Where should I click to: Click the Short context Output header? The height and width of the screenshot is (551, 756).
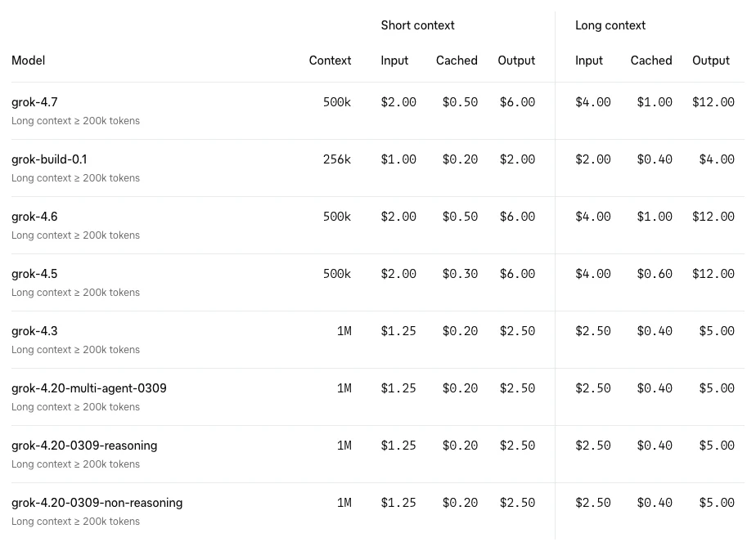pyautogui.click(x=516, y=60)
